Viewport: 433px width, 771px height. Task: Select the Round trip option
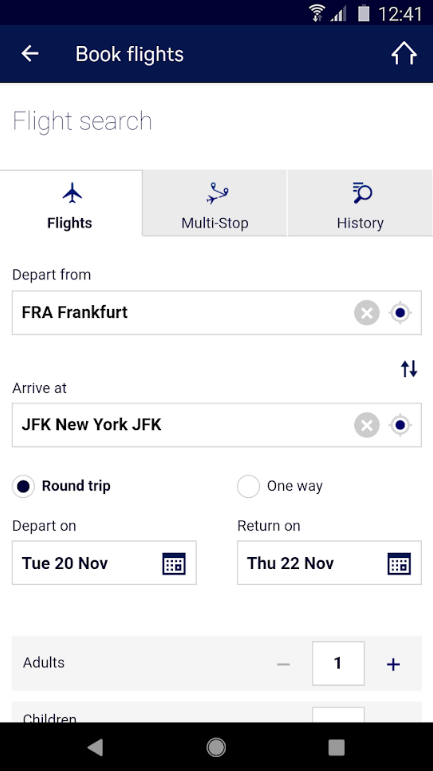[61, 486]
